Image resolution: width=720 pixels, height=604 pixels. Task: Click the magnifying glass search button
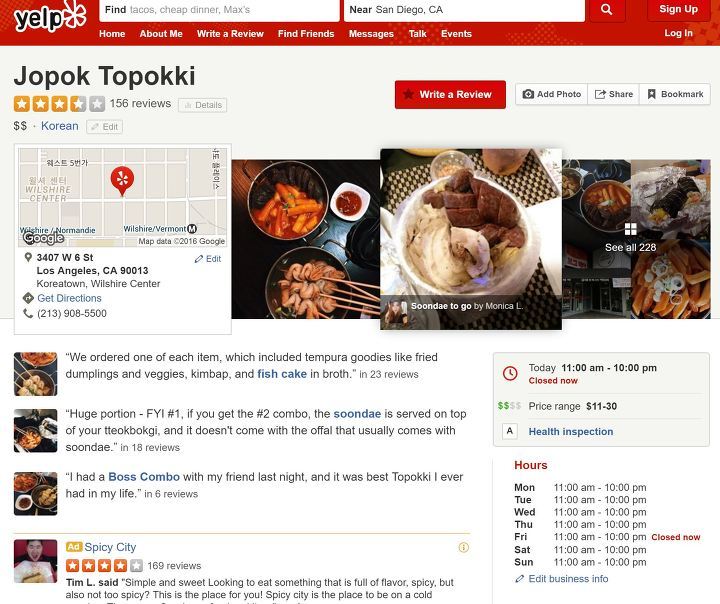(x=607, y=10)
